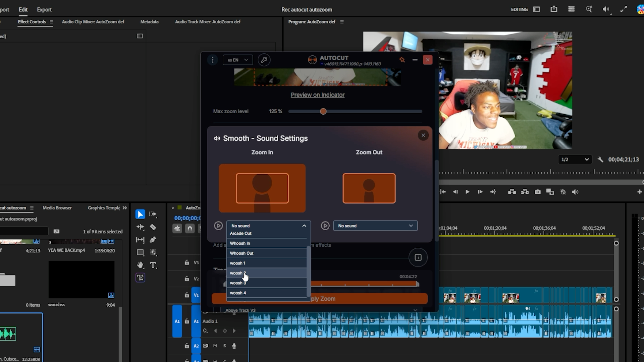644x362 pixels.
Task: Show hidden Project panel tabs chevron
Action: point(125,208)
